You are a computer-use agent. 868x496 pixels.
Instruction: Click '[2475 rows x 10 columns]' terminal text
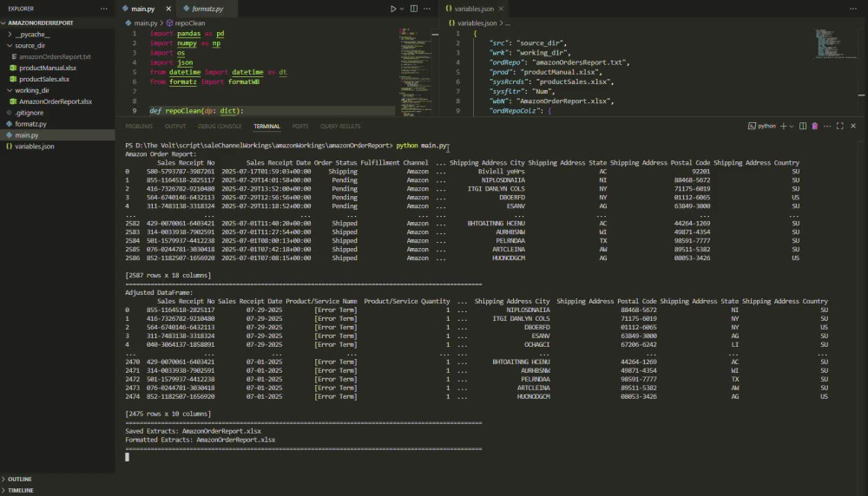click(168, 414)
